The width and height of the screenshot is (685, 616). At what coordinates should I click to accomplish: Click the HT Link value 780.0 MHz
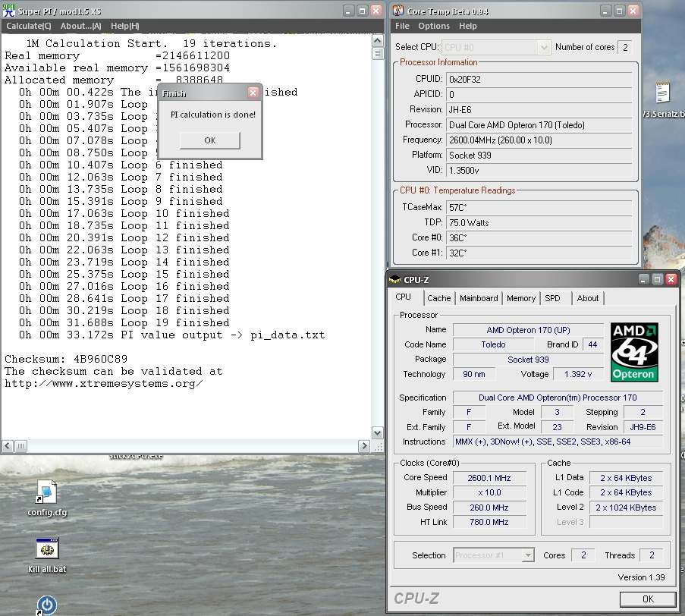[x=489, y=522]
